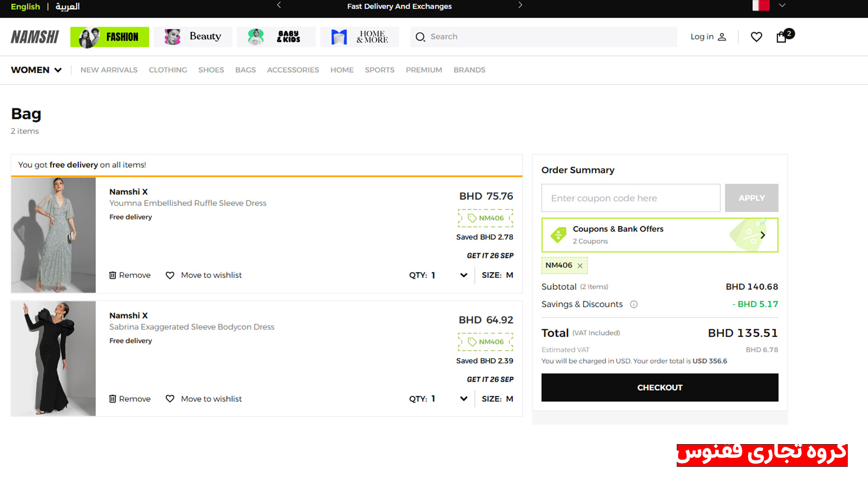Switch language to Arabic
Screen dimensions: 868x488
[x=67, y=6]
